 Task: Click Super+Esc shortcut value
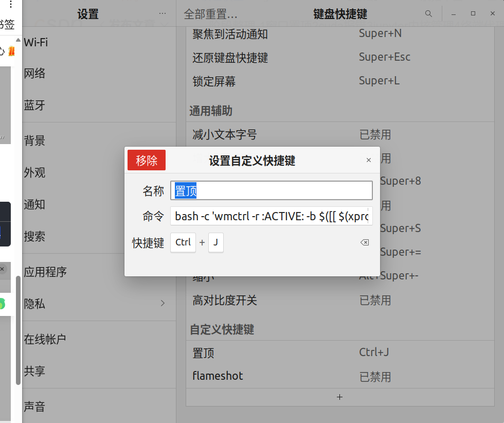tap(385, 57)
